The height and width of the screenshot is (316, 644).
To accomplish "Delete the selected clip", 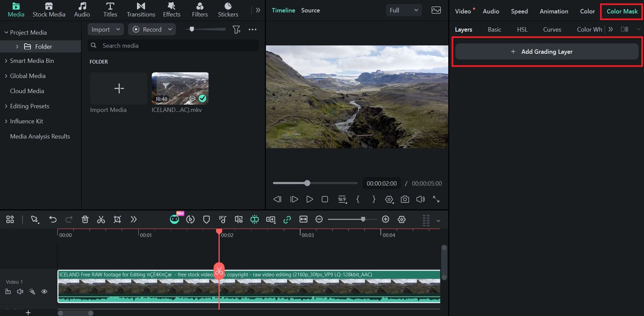I will click(x=85, y=220).
